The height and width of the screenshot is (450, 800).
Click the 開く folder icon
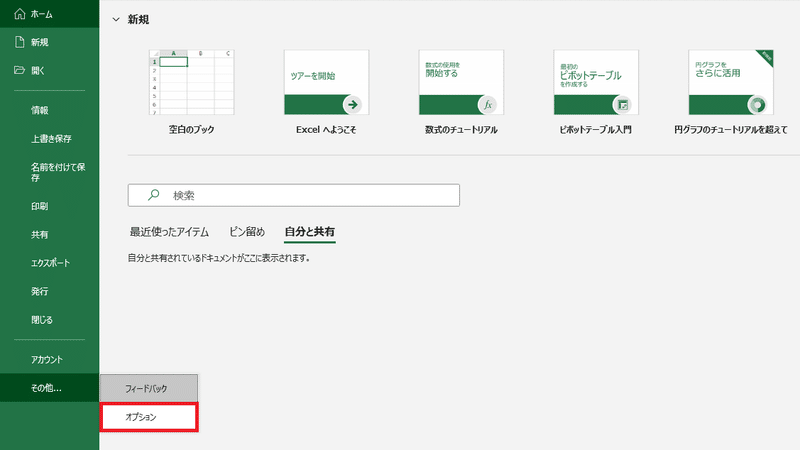pyautogui.click(x=19, y=70)
